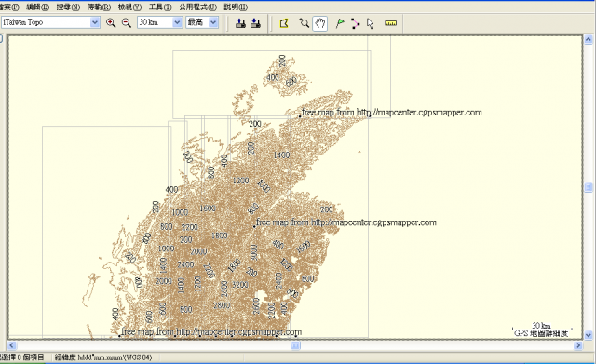Open the 搜尋(N) search menu
596x364 pixels.
(x=68, y=7)
